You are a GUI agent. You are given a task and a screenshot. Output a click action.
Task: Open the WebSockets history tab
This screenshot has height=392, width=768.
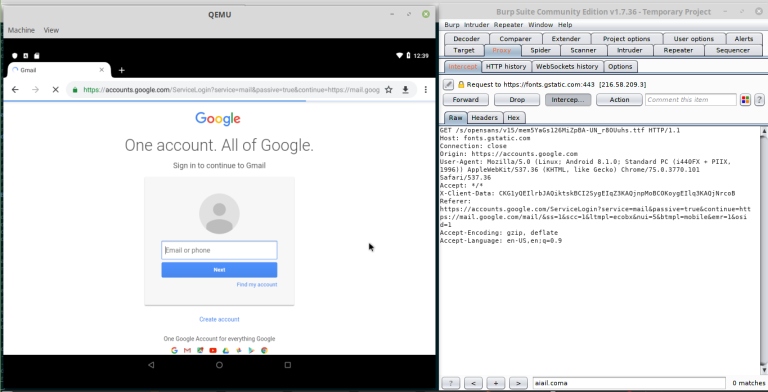pos(567,67)
